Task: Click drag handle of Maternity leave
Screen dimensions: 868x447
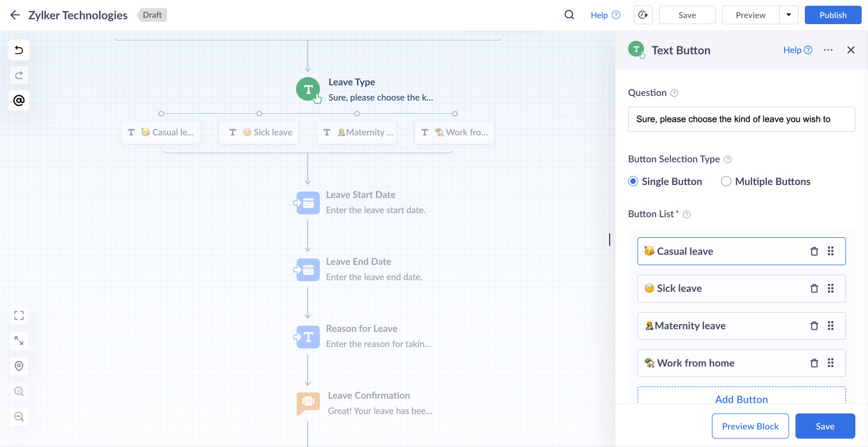Action: click(831, 326)
